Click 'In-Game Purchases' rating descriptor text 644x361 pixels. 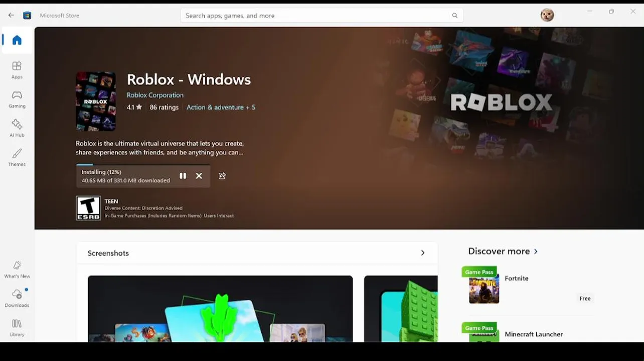(x=169, y=216)
